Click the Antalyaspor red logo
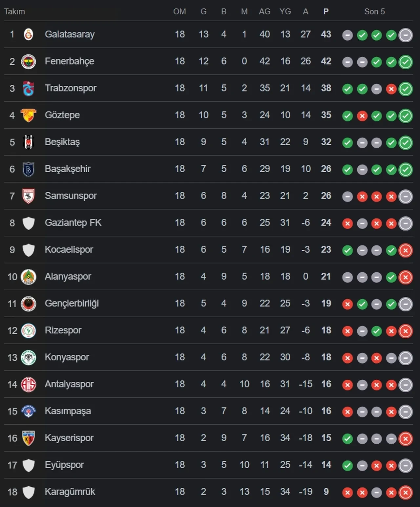The width and height of the screenshot is (420, 507). point(29,384)
